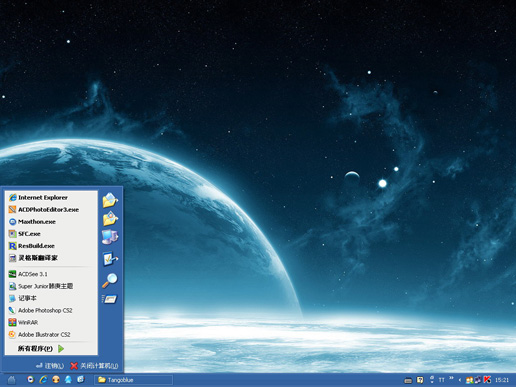
Task: Switch to the Tangoblue taskbar window
Action: click(133, 380)
